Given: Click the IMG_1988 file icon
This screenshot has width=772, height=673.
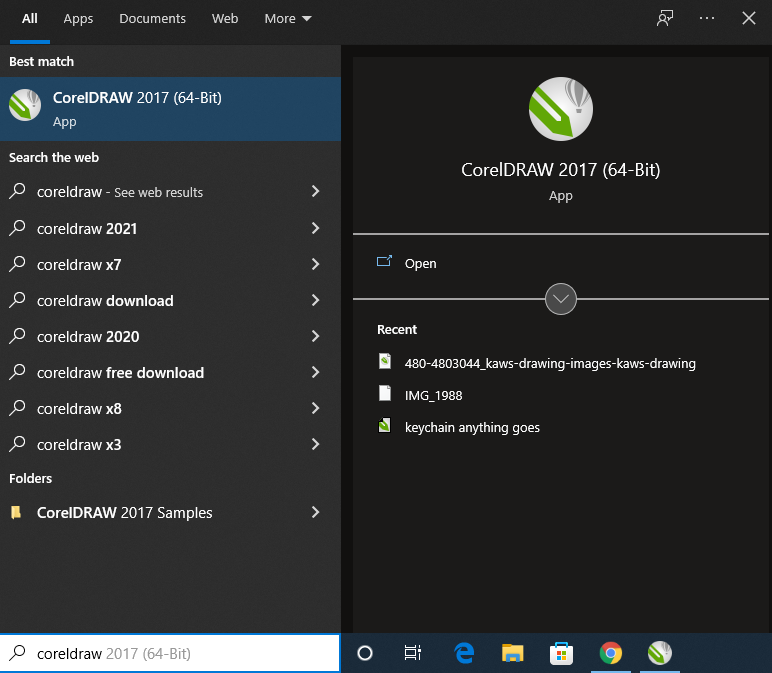Looking at the screenshot, I should pyautogui.click(x=385, y=393).
